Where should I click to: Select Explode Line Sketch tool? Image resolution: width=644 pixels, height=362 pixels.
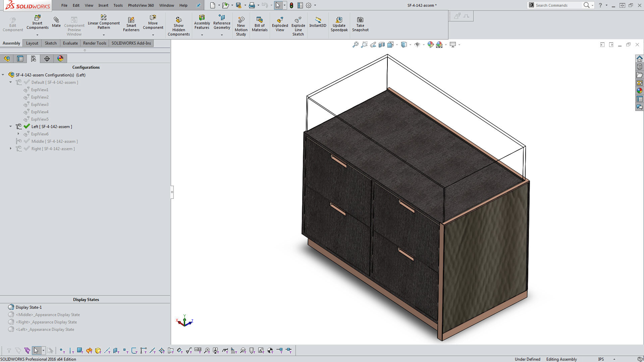pos(298,26)
